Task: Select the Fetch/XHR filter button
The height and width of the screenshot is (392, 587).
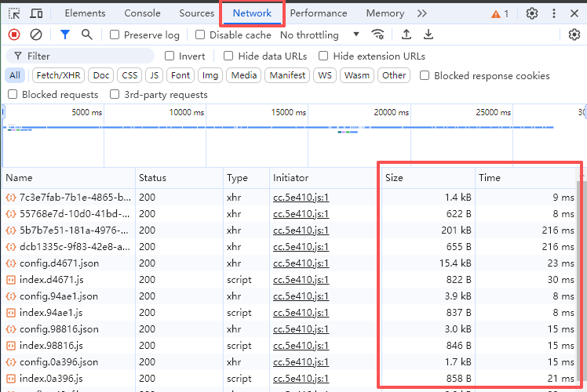Action: [58, 75]
